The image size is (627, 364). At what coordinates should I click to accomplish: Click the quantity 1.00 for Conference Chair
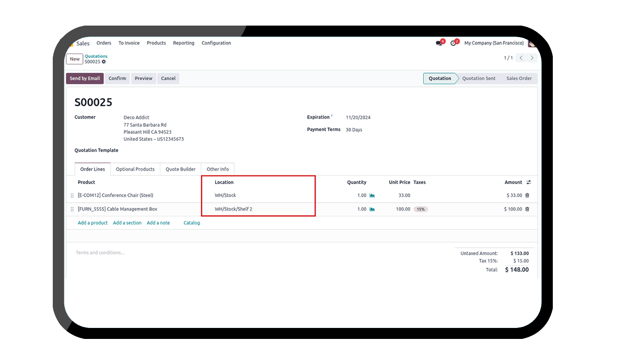tap(362, 195)
